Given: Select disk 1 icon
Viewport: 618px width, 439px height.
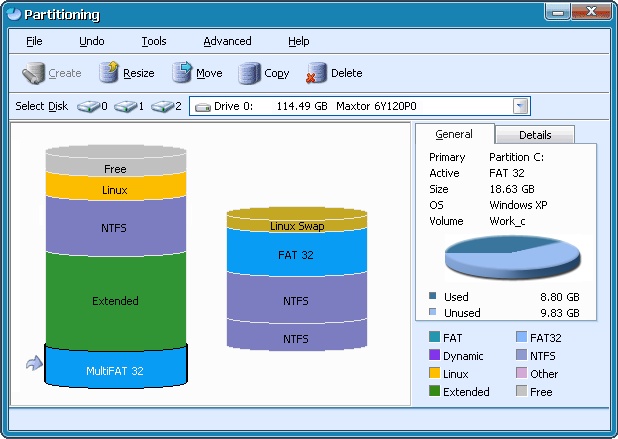Looking at the screenshot, I should (125, 106).
